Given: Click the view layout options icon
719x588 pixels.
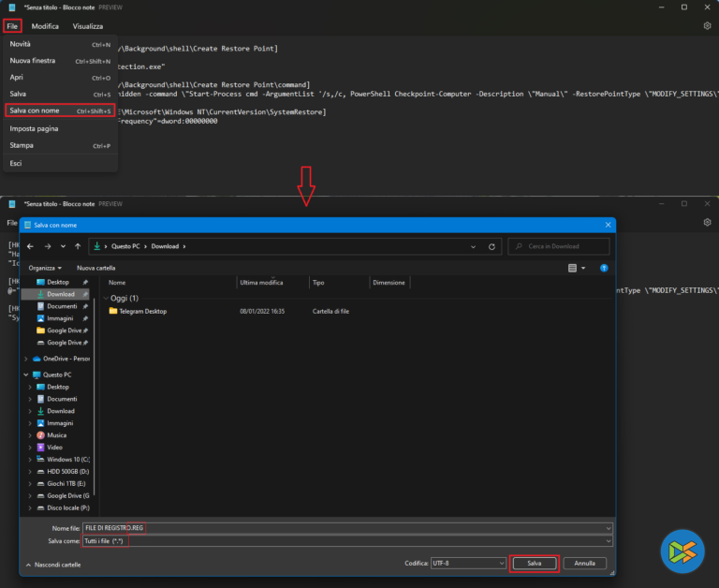Looking at the screenshot, I should [x=573, y=268].
